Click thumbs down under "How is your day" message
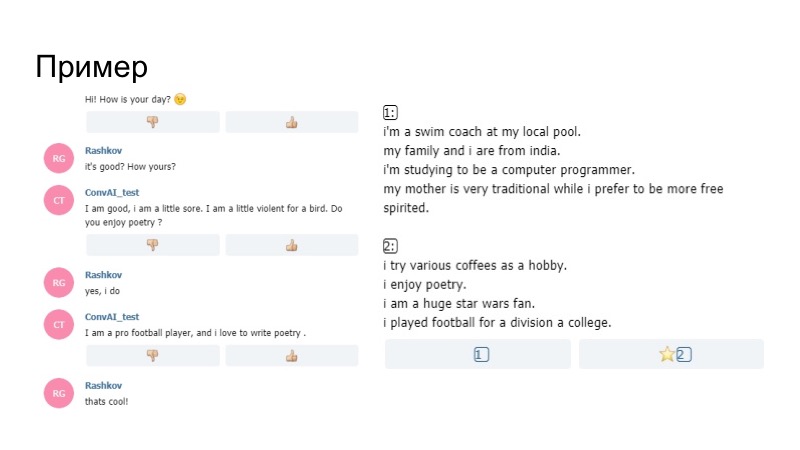Image resolution: width=800 pixels, height=450 pixels. [x=152, y=122]
